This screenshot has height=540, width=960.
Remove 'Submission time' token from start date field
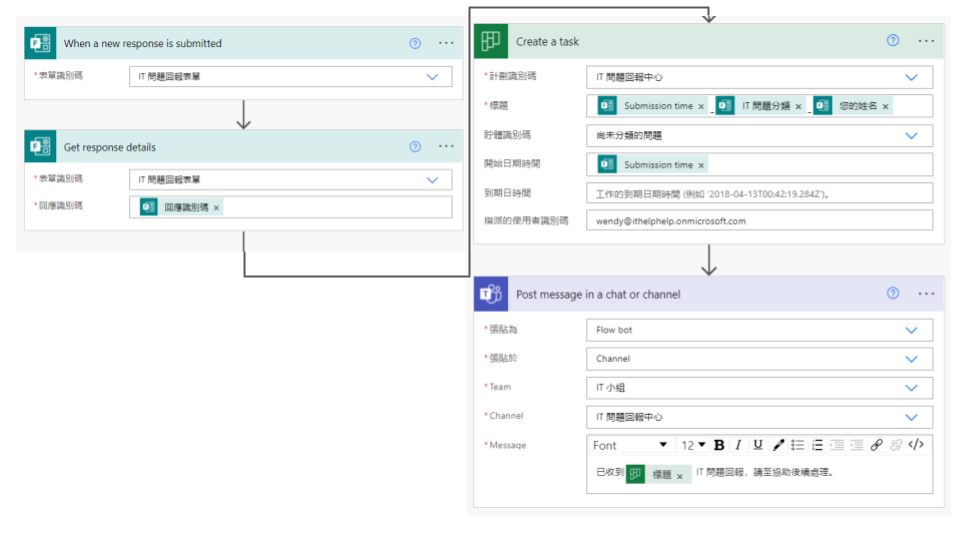coord(701,165)
